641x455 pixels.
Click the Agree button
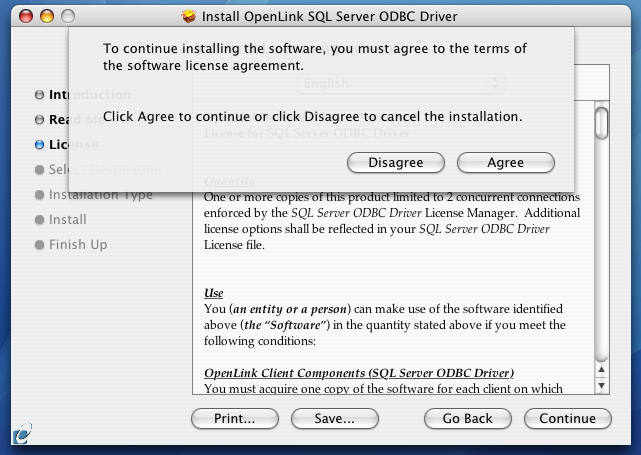[x=506, y=163]
